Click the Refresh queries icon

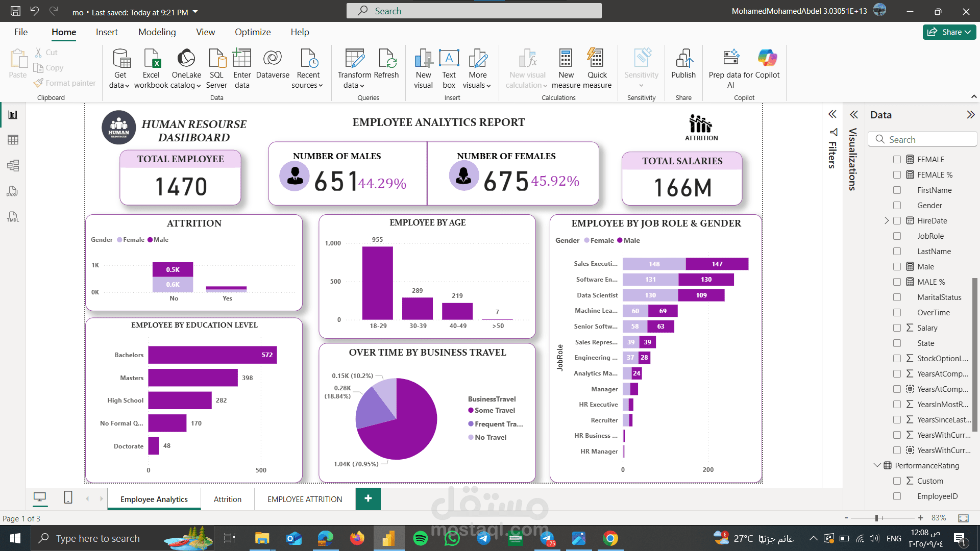[386, 59]
